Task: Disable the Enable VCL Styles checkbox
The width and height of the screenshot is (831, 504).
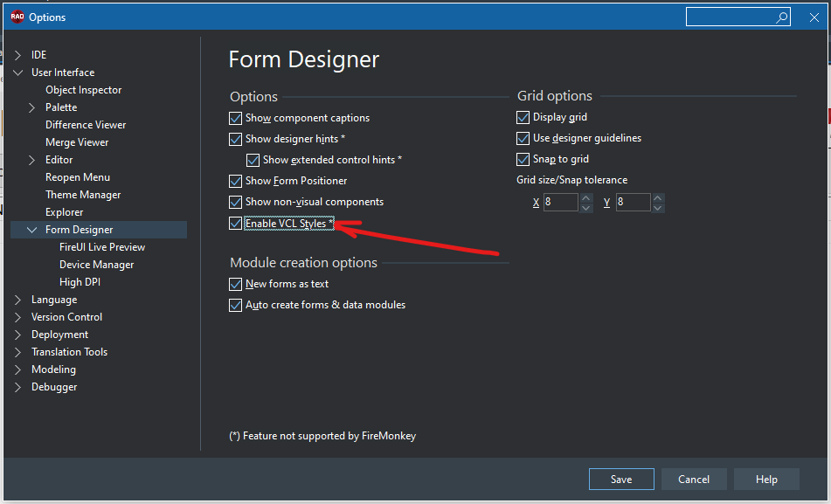Action: click(x=235, y=223)
